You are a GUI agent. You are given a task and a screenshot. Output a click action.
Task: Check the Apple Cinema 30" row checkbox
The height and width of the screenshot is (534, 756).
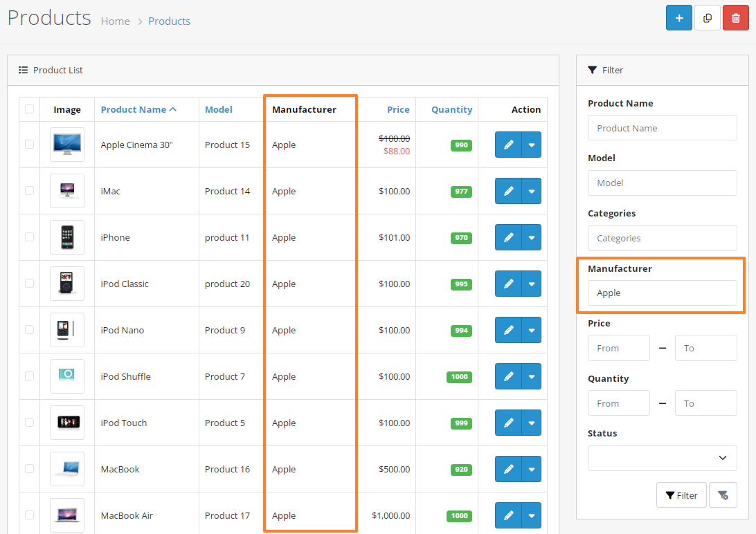pos(29,144)
